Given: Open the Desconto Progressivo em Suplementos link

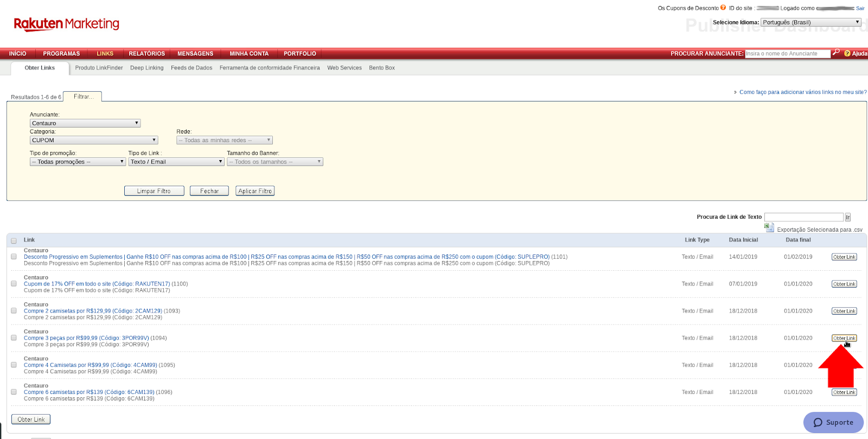Looking at the screenshot, I should (x=286, y=257).
